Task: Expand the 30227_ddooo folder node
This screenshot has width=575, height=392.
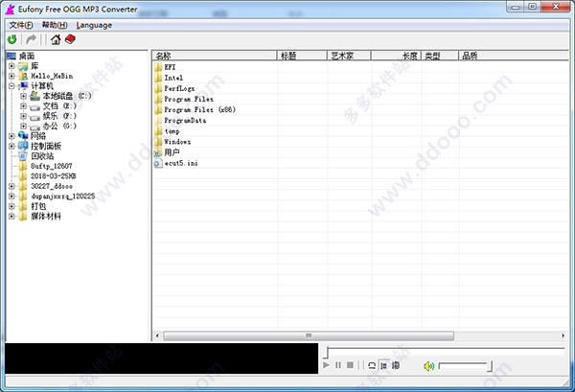Action: (x=11, y=186)
